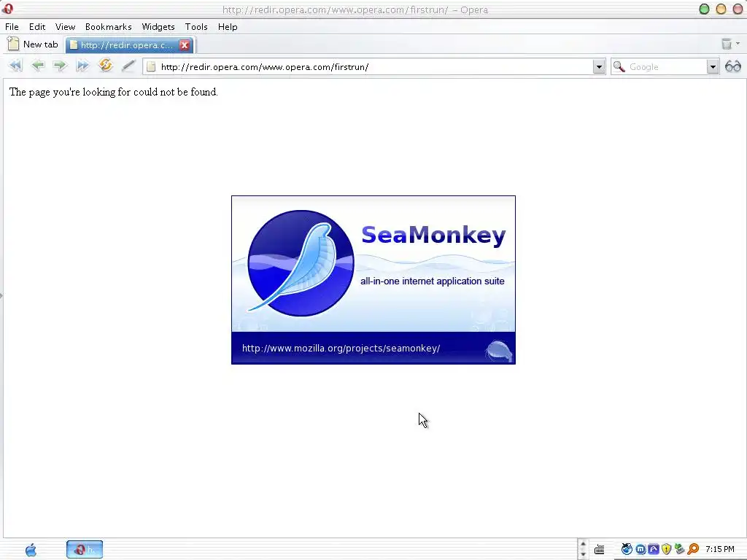The image size is (747, 560).
Task: Open the File menu
Action: (x=12, y=27)
